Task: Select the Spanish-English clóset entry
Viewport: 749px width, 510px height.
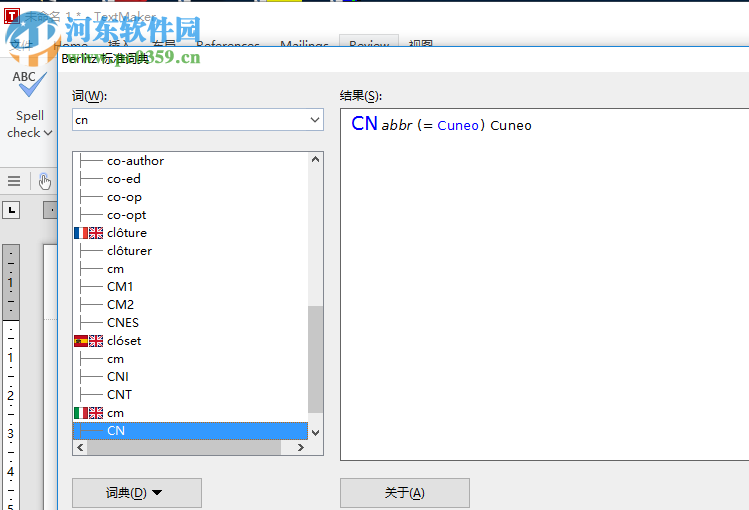Action: click(x=124, y=341)
